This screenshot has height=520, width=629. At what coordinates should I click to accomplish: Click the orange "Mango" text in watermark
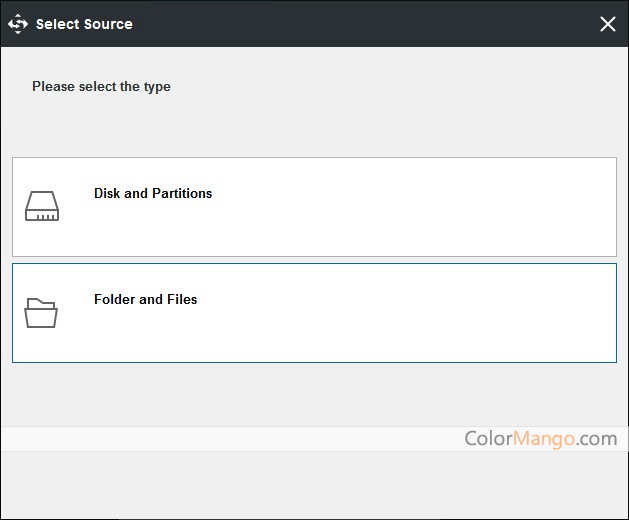(545, 438)
